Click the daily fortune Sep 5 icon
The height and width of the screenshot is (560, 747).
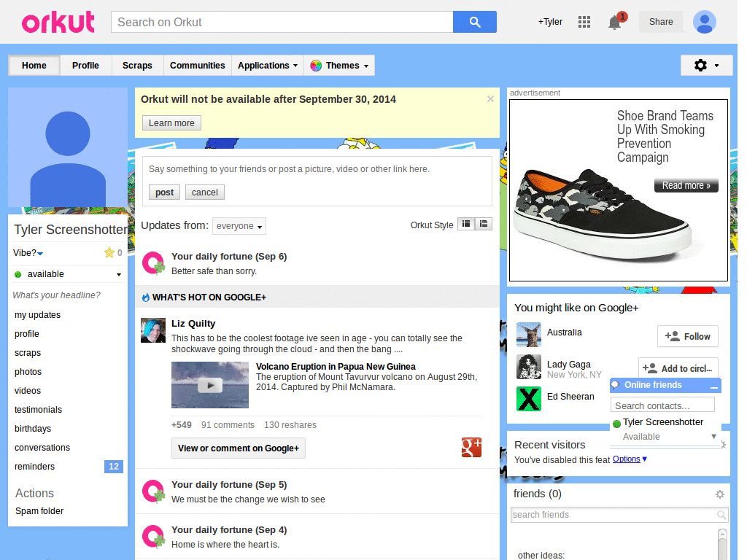click(x=153, y=491)
